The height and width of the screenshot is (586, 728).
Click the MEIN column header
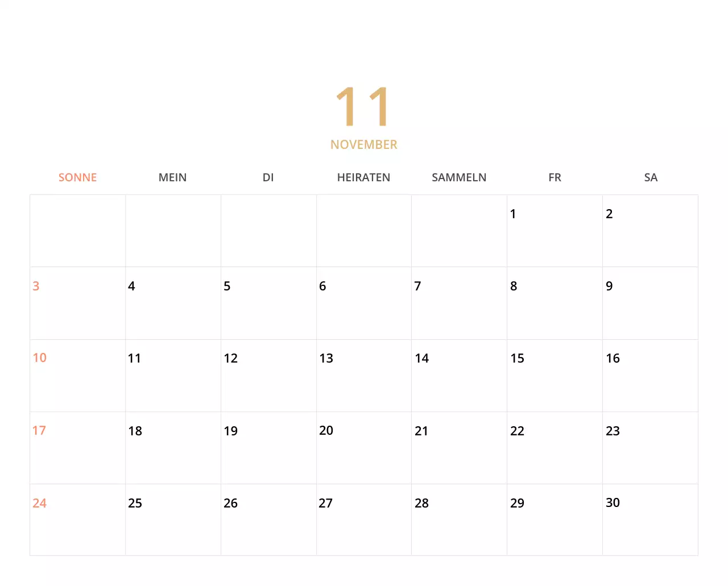[x=172, y=177]
